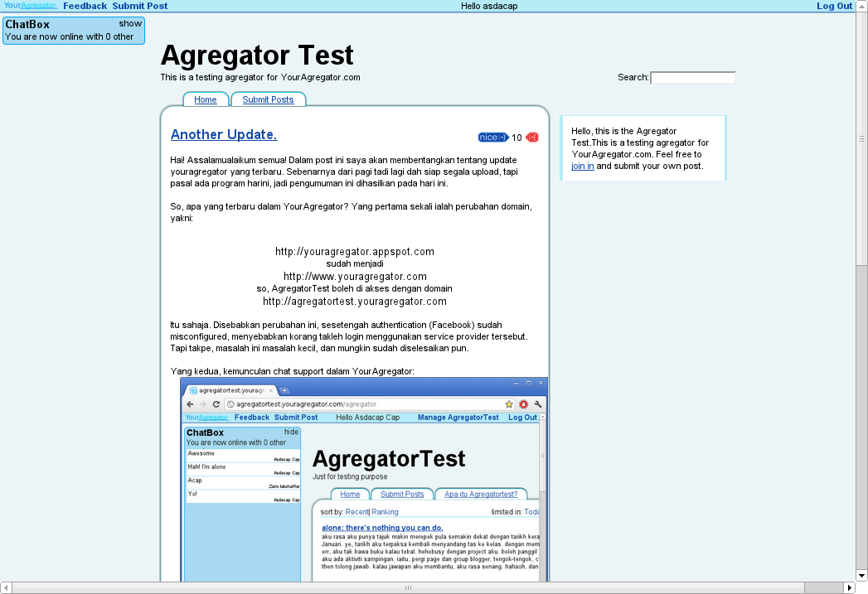Viewport: 868px width, 594px height.
Task: Click the 'Hello asdacap' greeting text
Action: [489, 6]
